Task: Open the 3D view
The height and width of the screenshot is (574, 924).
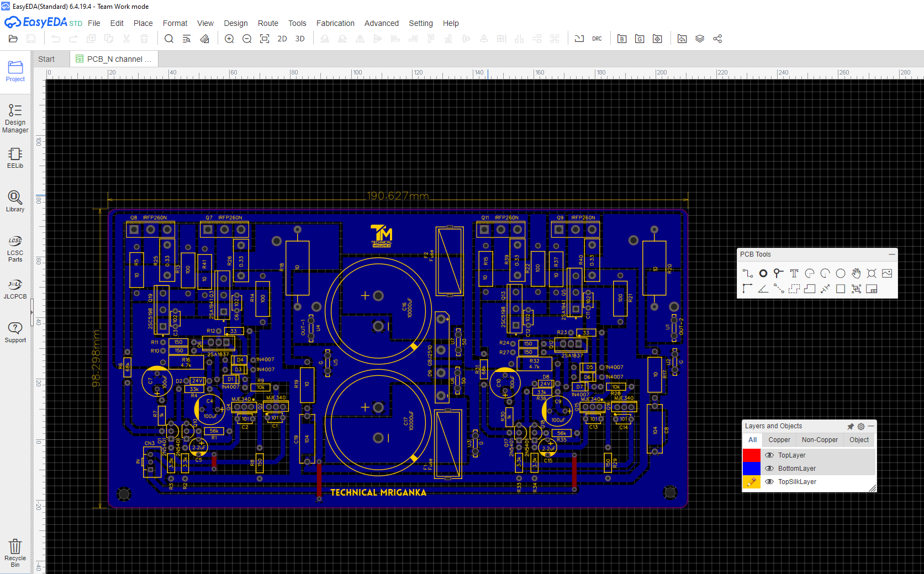Action: [x=300, y=39]
